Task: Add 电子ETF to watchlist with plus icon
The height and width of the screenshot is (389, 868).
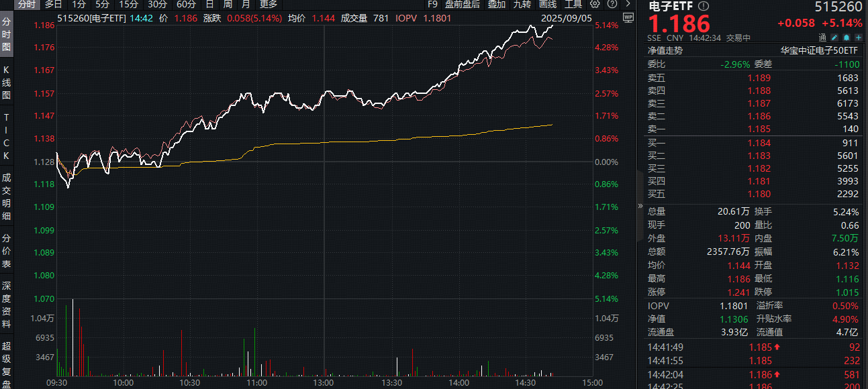Action: click(x=858, y=37)
